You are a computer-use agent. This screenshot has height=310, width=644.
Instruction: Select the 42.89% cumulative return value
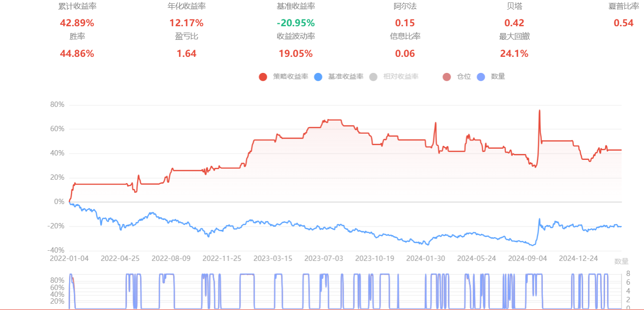[x=77, y=23]
